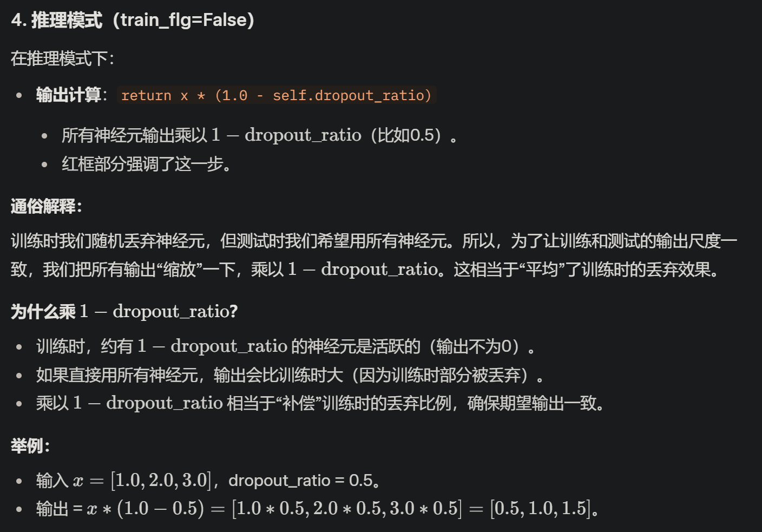Click the heading '为什么乘 1 − dropout_ratio?'
The height and width of the screenshot is (532, 762).
click(x=124, y=311)
